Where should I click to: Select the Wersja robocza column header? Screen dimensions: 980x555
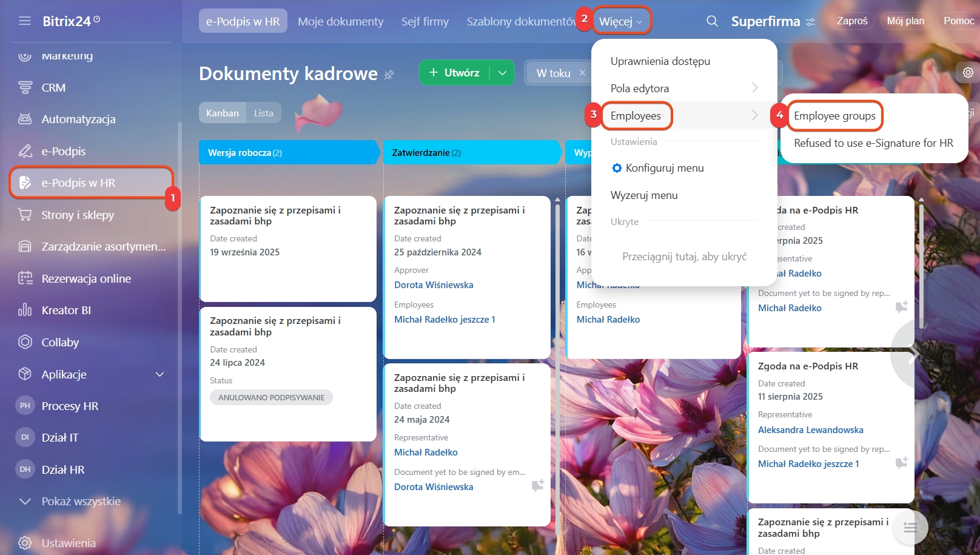[x=289, y=153]
